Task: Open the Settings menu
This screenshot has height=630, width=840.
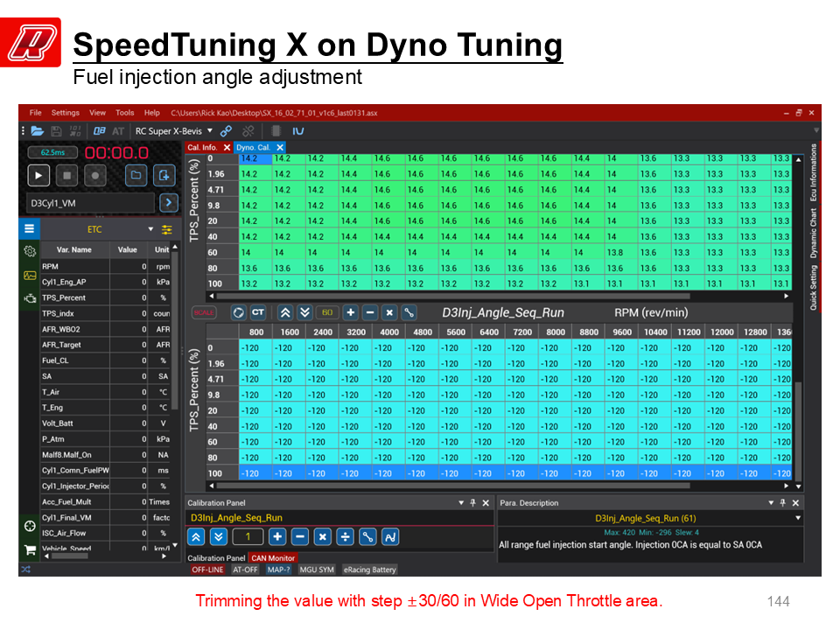Action: [x=66, y=113]
